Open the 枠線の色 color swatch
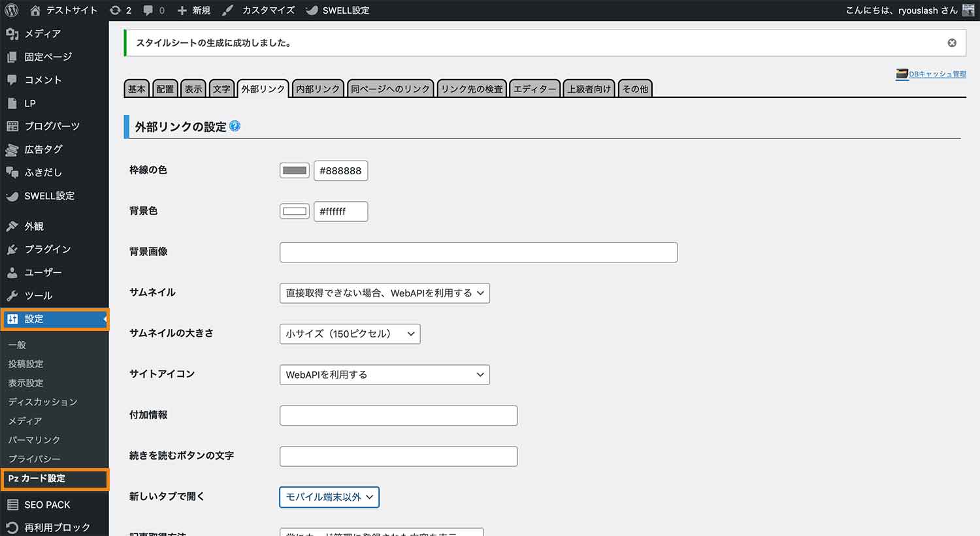Viewport: 980px width, 536px height. 294,170
